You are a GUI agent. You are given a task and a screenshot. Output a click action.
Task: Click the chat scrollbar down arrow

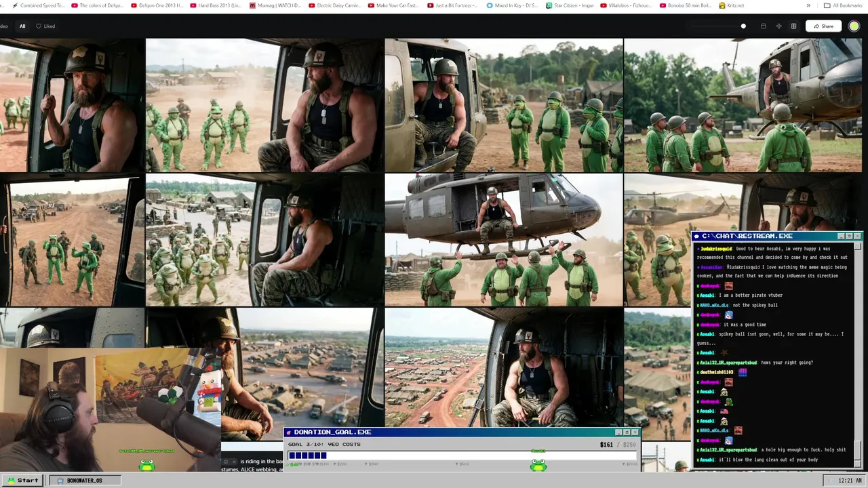(x=858, y=464)
